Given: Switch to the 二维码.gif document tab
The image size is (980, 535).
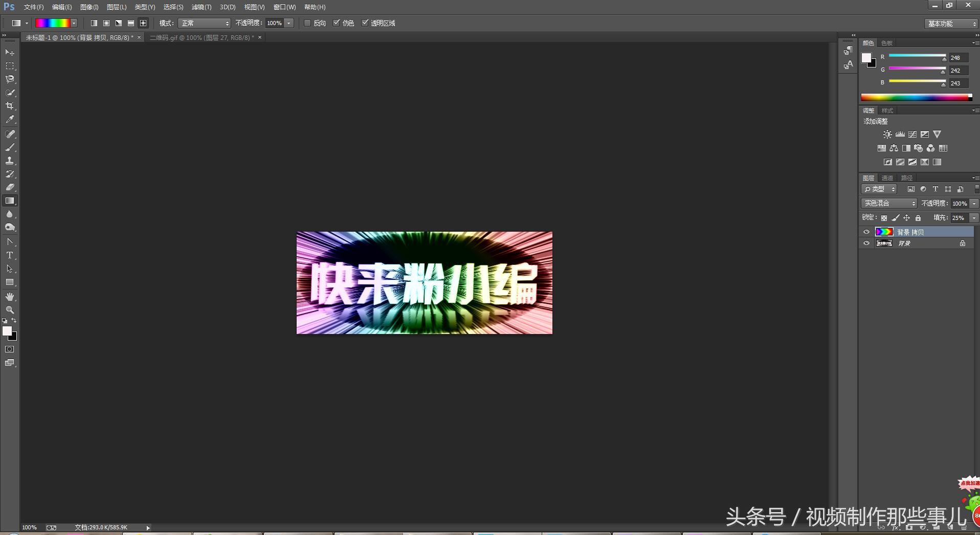Looking at the screenshot, I should (x=199, y=37).
